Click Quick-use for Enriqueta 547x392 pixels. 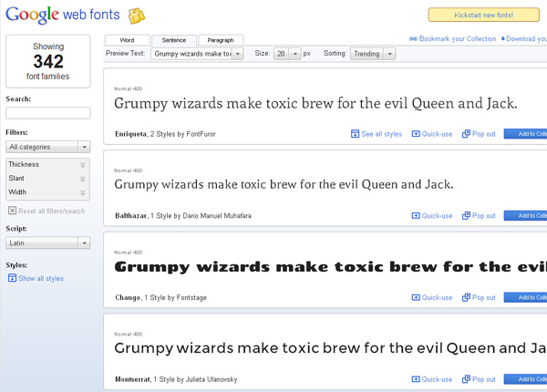[437, 134]
